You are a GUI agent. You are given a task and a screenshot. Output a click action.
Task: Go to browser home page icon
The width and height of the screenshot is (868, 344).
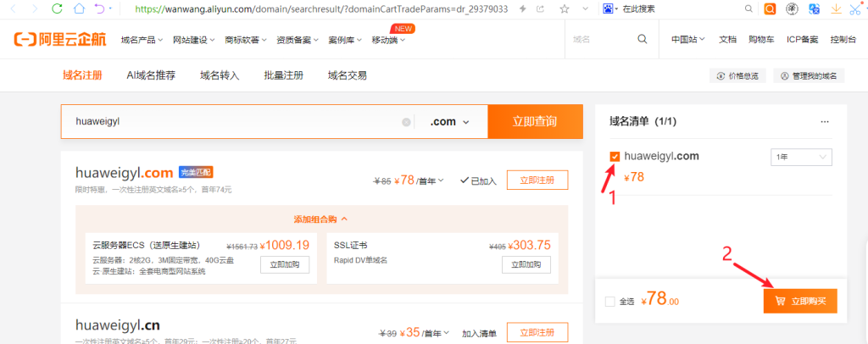[x=79, y=9]
